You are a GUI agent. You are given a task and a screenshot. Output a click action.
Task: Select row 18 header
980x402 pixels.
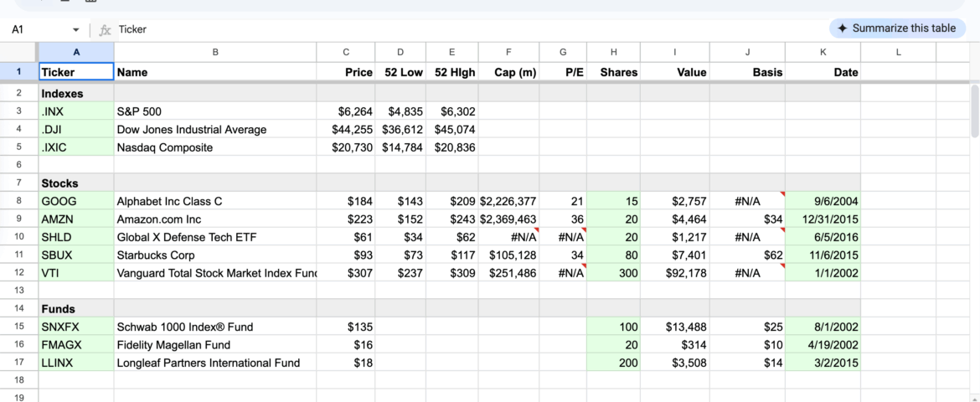(19, 380)
